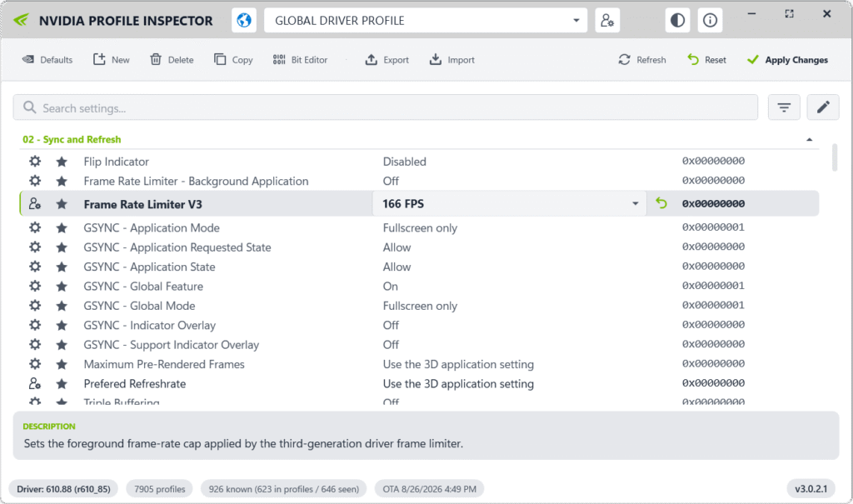Image resolution: width=853 pixels, height=504 pixels.
Task: Toggle star for GSYNC - Application Mode
Action: coord(62,228)
